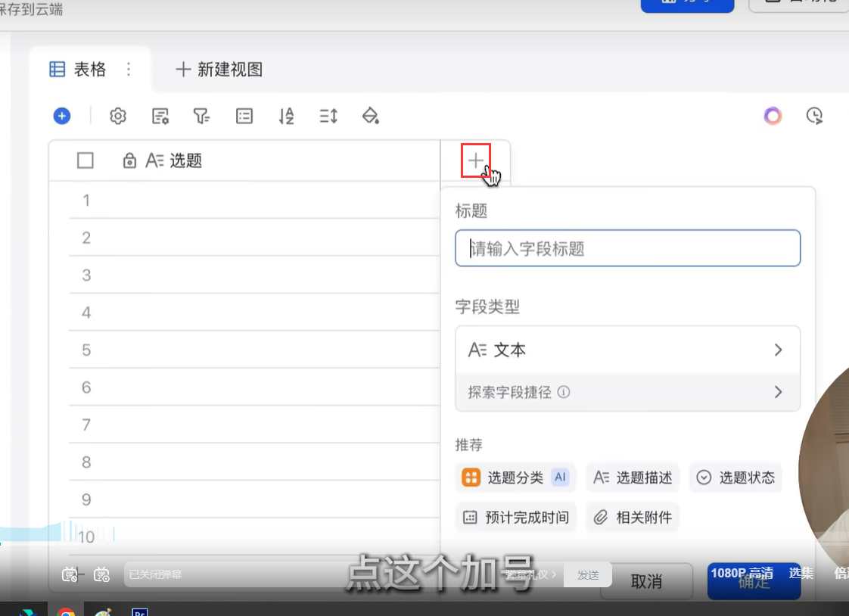Open the fill color bucket icon
The width and height of the screenshot is (849, 616).
tap(370, 116)
